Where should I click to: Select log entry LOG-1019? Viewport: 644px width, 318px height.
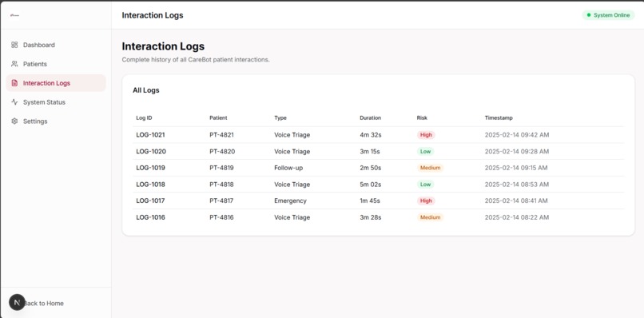151,168
